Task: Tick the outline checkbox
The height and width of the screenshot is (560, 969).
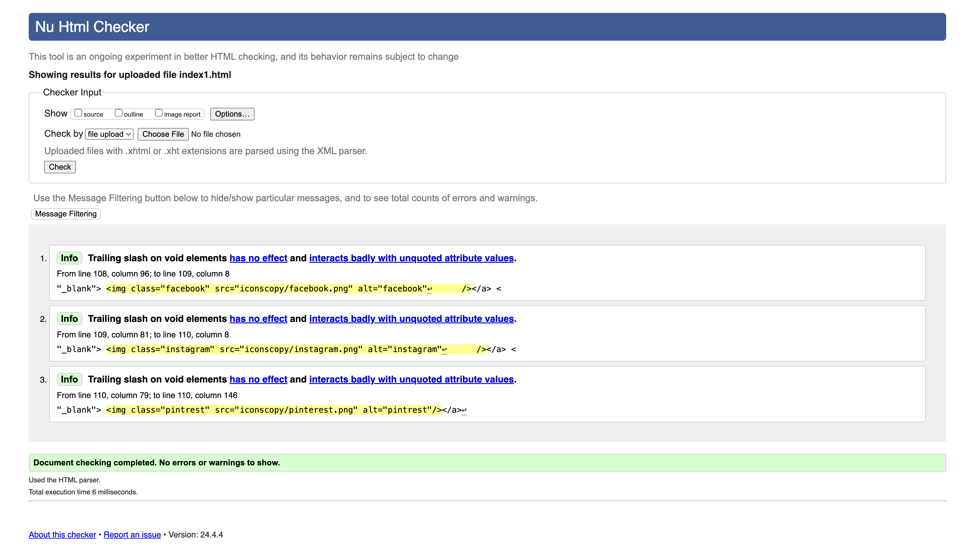Action: click(x=118, y=113)
